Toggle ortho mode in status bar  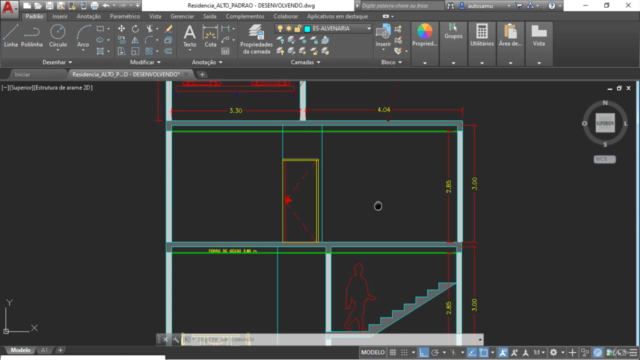pyautogui.click(x=424, y=352)
